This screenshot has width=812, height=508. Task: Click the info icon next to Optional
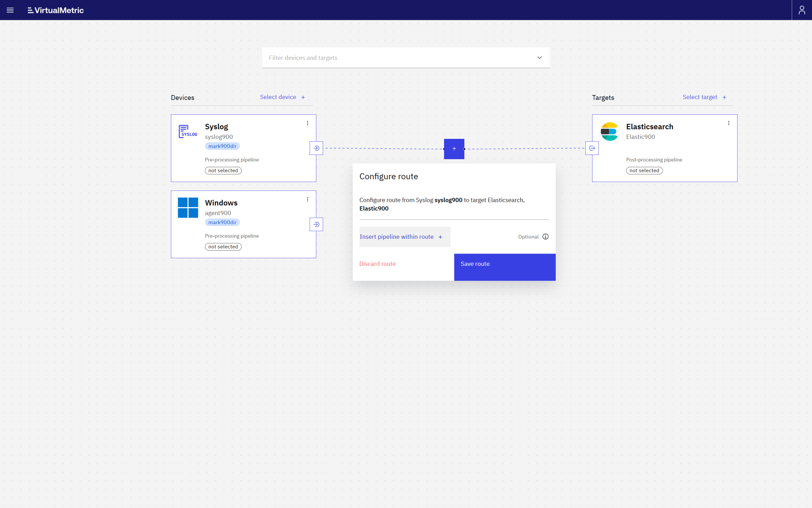(x=545, y=237)
